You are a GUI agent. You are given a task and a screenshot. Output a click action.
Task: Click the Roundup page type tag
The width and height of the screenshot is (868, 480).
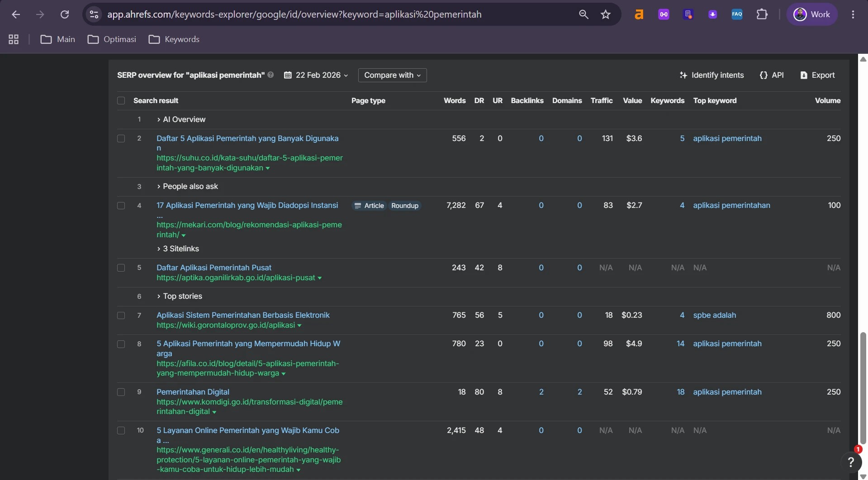coord(405,206)
